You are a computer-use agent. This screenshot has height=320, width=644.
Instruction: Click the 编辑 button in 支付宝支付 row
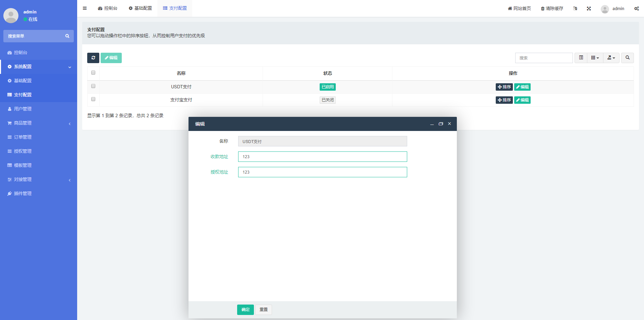coord(522,100)
